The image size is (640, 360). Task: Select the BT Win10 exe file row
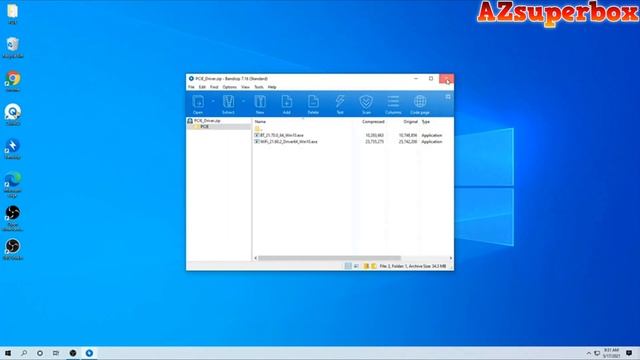[353, 135]
